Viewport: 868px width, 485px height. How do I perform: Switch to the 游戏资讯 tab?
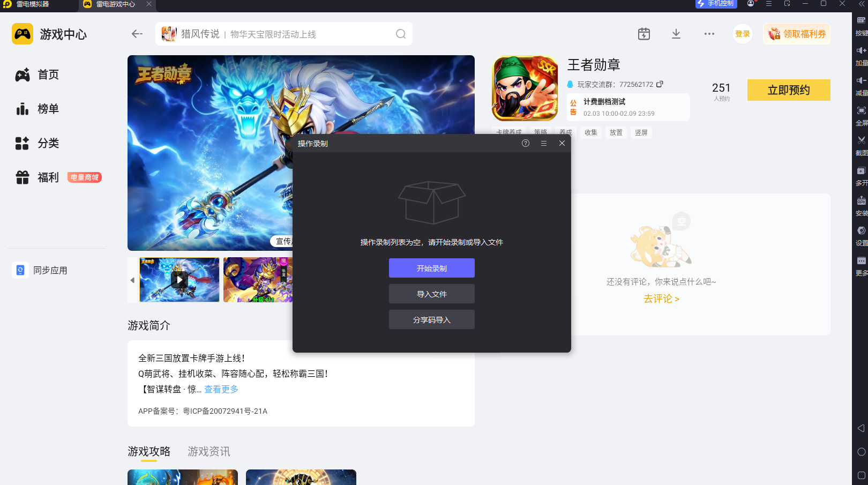pyautogui.click(x=209, y=451)
